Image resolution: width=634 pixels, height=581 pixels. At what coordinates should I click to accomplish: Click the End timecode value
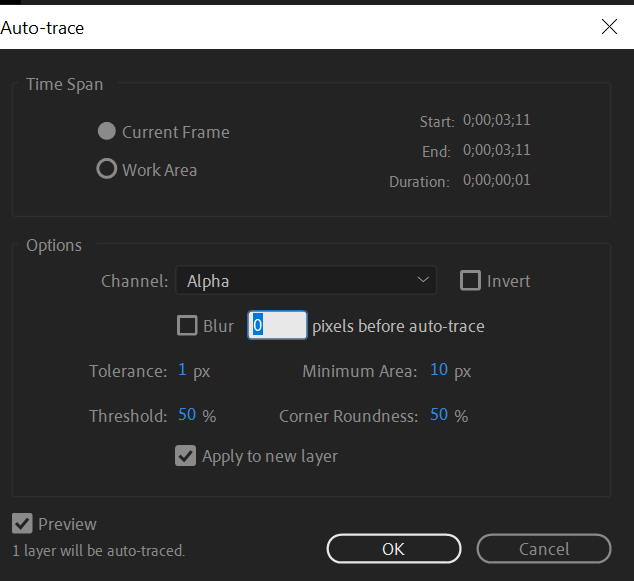pos(497,150)
